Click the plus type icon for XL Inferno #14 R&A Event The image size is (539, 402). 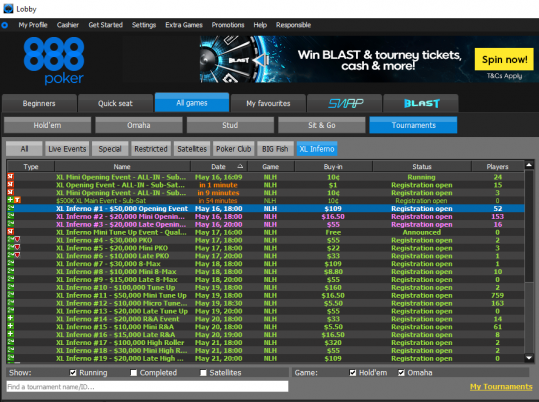(11, 318)
